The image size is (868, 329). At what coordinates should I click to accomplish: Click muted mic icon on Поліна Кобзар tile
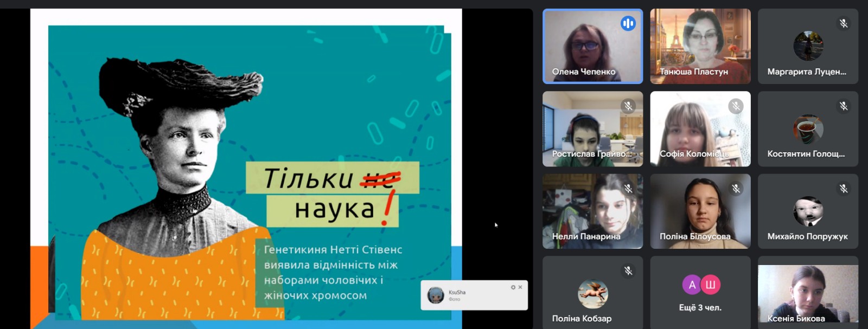click(628, 270)
